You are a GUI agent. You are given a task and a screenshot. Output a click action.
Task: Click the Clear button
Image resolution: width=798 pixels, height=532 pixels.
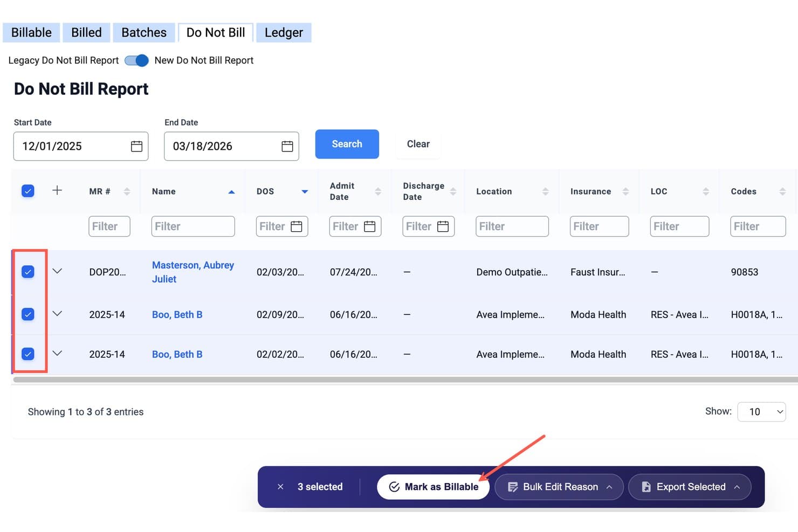point(418,144)
